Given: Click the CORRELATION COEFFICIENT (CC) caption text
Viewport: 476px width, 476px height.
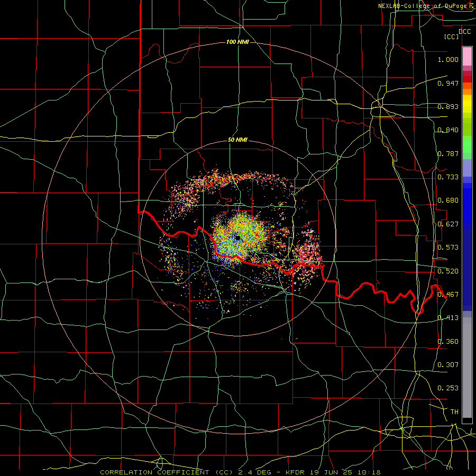Looking at the screenshot, I should 167,472.
